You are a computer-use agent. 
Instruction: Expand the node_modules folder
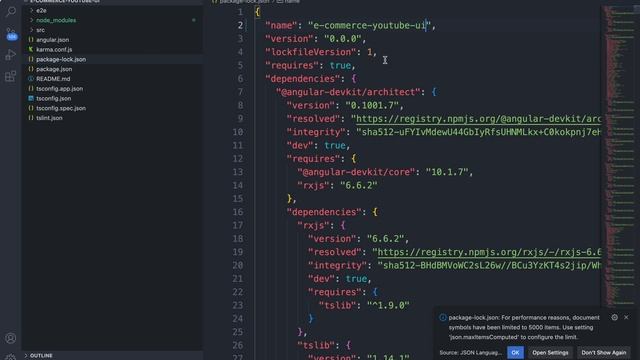pyautogui.click(x=56, y=20)
